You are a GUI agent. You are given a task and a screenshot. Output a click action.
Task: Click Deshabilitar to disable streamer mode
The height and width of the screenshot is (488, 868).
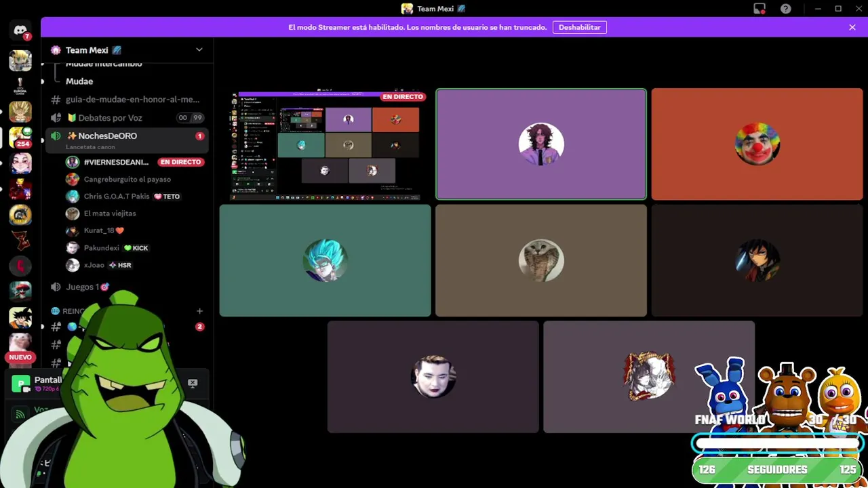click(x=580, y=27)
